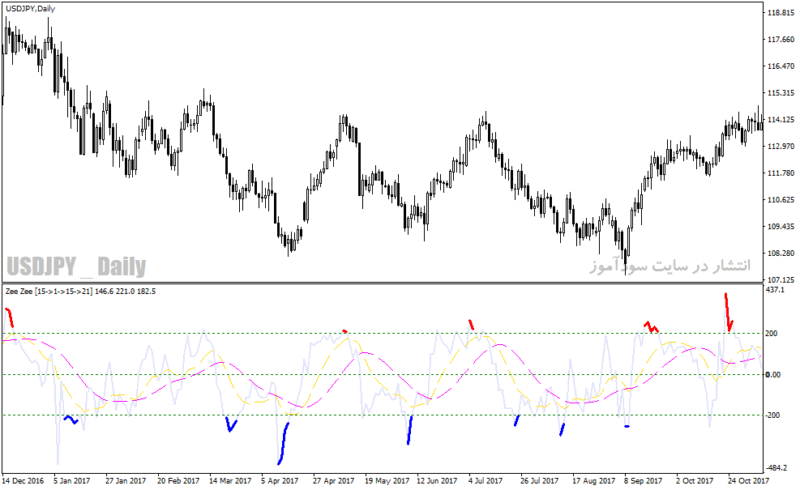
Task: Click the blue V-shaped signal near 14 Mar
Action: tap(231, 424)
